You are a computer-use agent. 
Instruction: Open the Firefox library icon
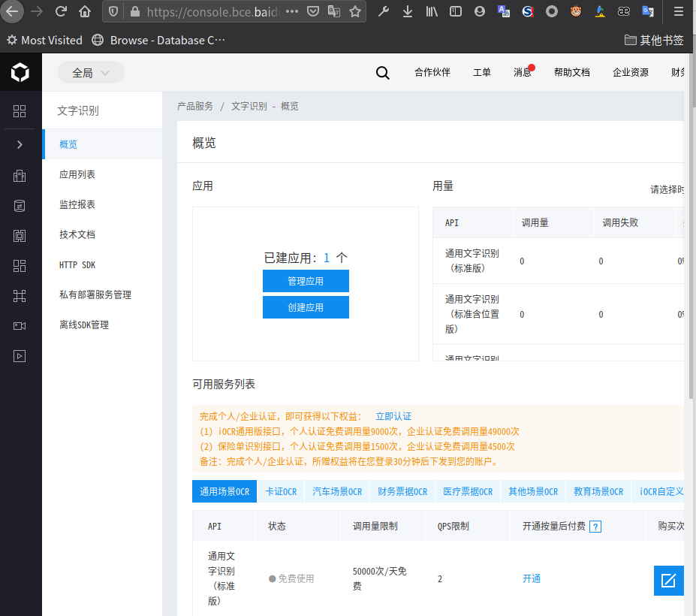pos(432,11)
